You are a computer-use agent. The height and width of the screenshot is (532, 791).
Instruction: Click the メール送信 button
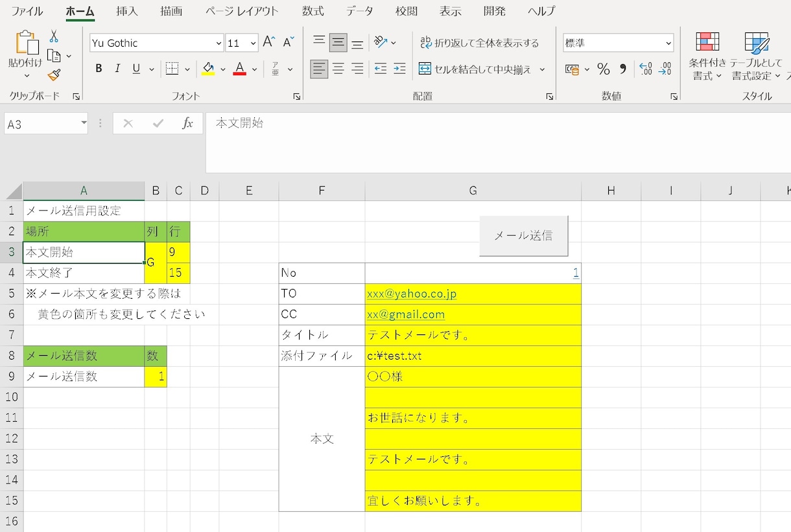pos(524,236)
